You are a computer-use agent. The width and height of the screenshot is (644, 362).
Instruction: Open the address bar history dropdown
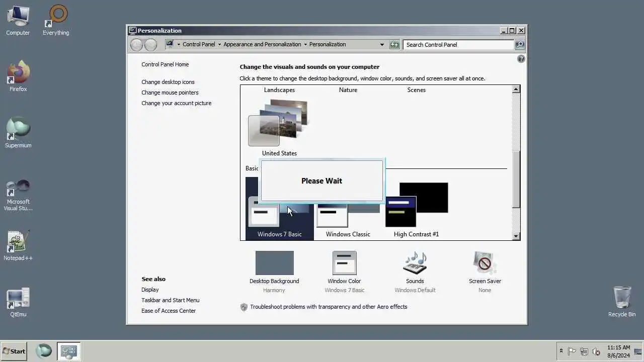pyautogui.click(x=382, y=45)
